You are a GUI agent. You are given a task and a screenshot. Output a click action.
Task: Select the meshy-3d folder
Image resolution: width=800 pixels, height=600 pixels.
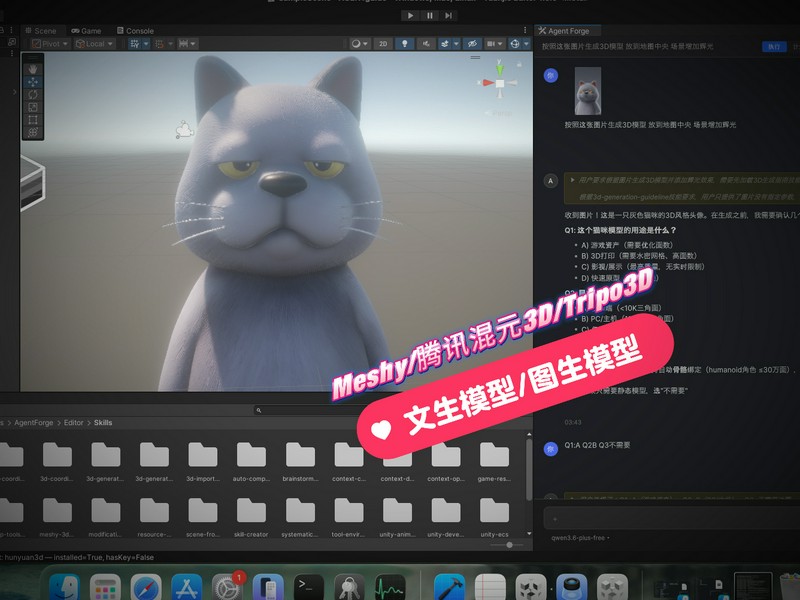57,517
